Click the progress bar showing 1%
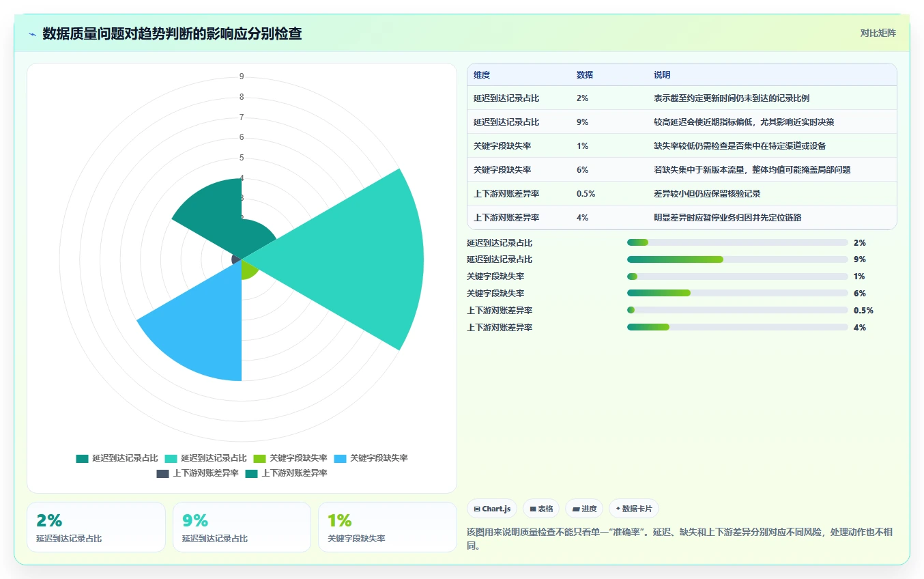 click(738, 277)
